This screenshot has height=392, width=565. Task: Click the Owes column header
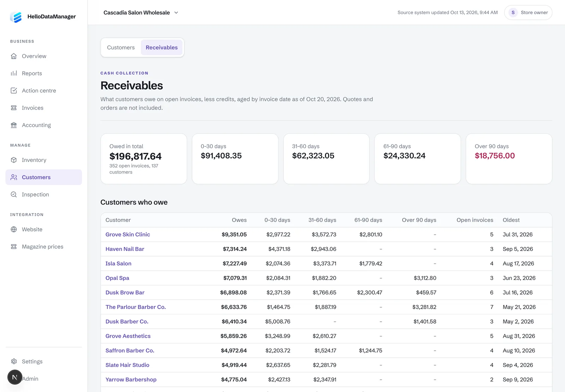pos(239,220)
